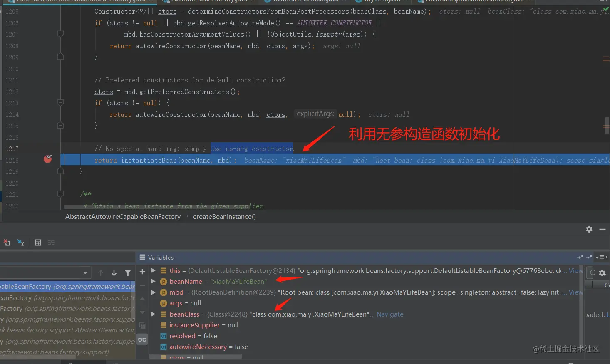Click the first restore layout arrow in Variables header

point(580,257)
